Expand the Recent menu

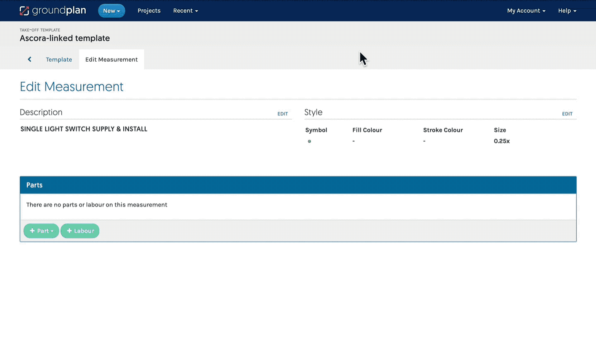[x=185, y=11]
